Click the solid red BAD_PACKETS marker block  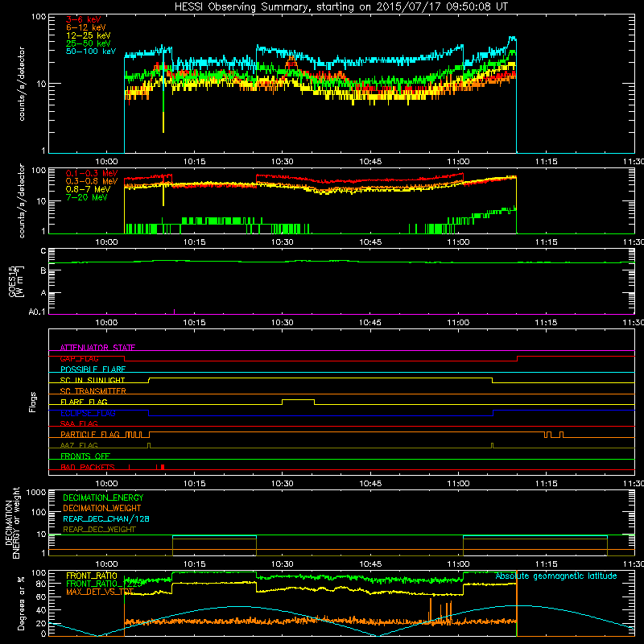click(163, 467)
